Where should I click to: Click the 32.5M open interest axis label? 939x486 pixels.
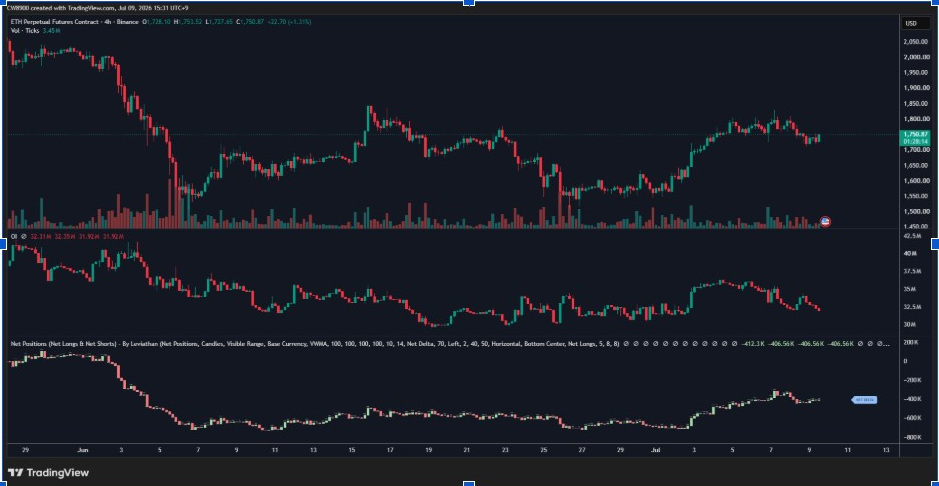pos(912,306)
